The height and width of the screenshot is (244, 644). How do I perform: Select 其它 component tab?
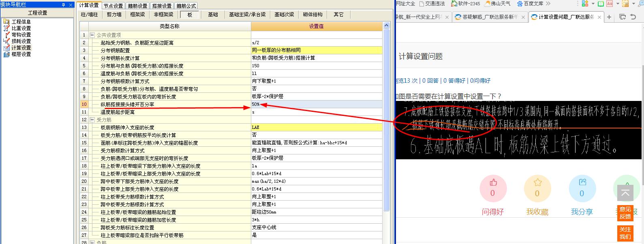pos(338,15)
